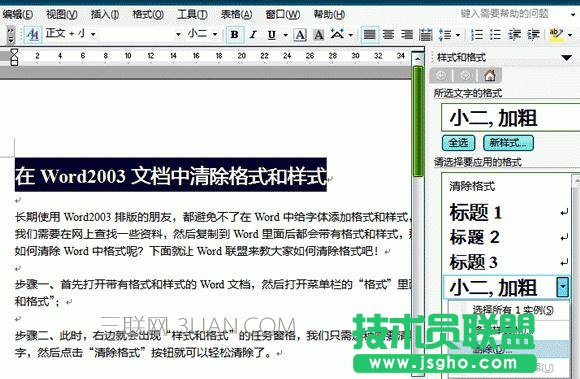This screenshot has width=580, height=379.
Task: Apply yellow highlight color
Action: [x=556, y=35]
